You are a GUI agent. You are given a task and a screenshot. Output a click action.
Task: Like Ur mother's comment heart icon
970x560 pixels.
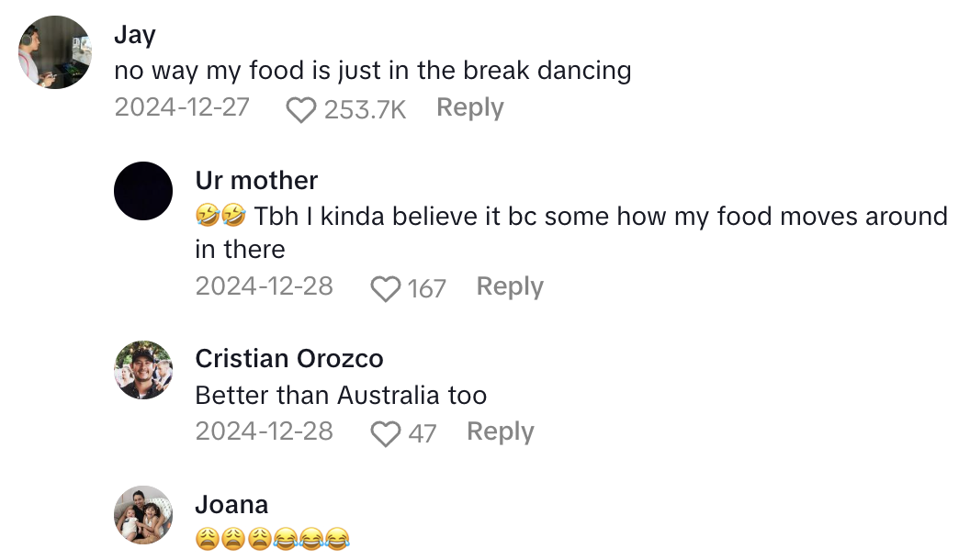tap(385, 289)
